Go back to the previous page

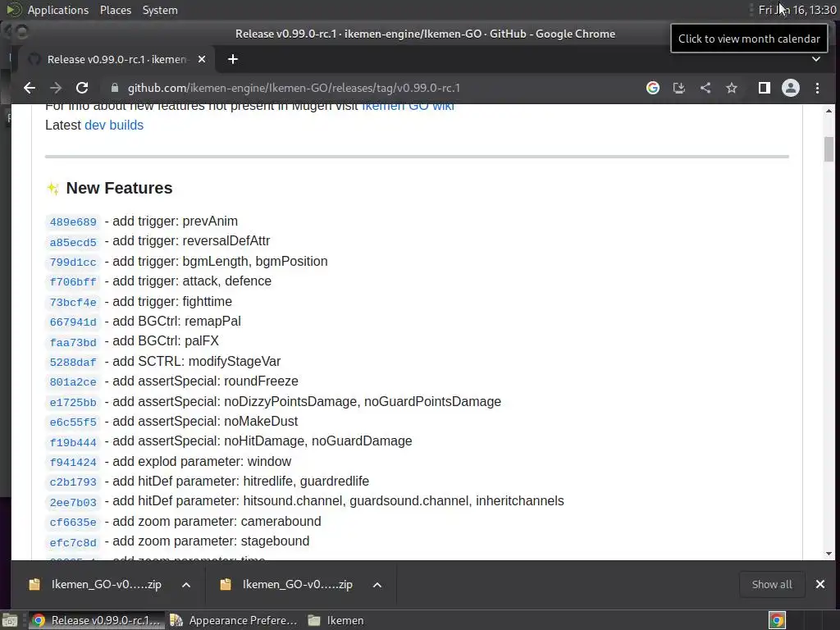point(30,88)
